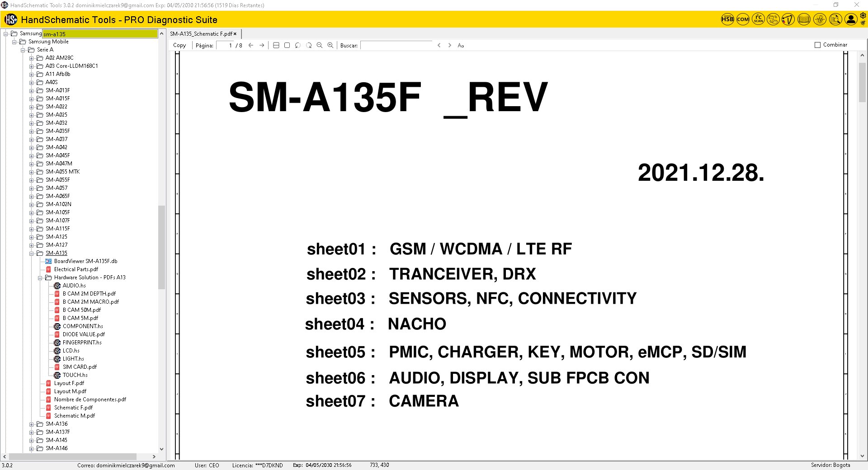Open TOUCH.hs file
This screenshot has height=470, width=868.
(x=75, y=375)
